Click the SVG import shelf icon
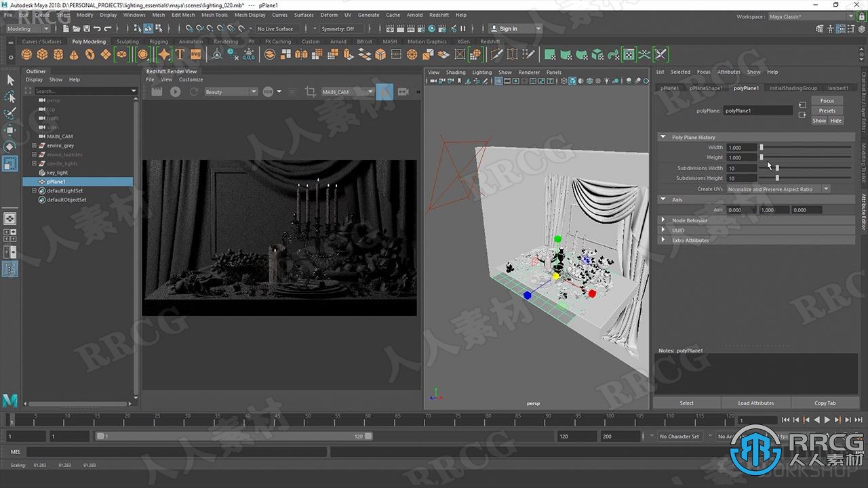 195,55
